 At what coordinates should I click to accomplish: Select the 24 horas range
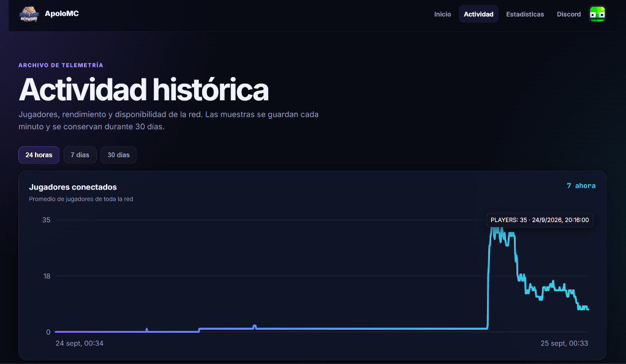coord(39,155)
